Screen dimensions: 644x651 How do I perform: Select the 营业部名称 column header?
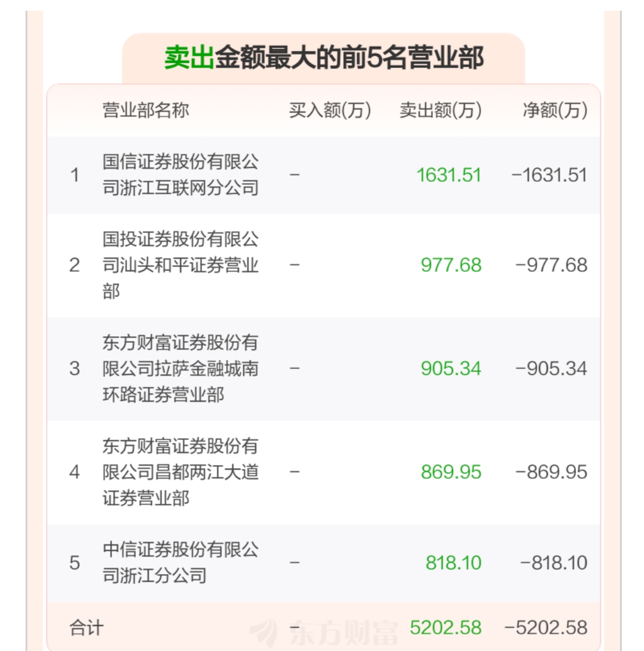[145, 110]
